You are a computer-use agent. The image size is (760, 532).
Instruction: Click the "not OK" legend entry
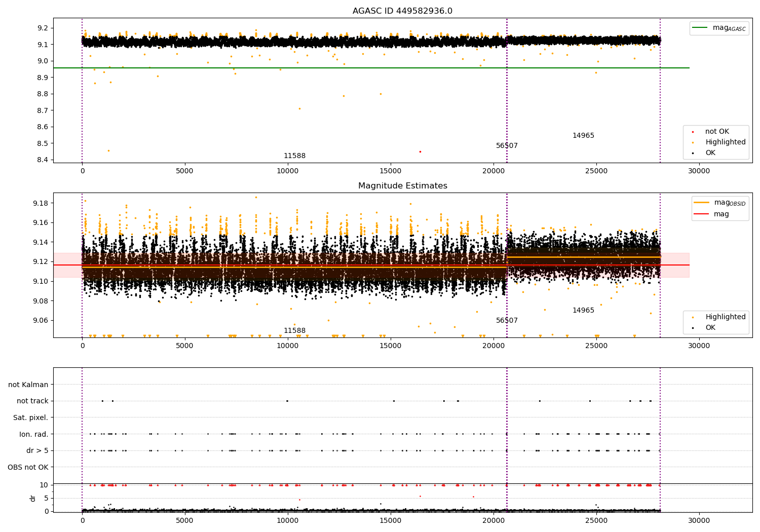(x=717, y=132)
